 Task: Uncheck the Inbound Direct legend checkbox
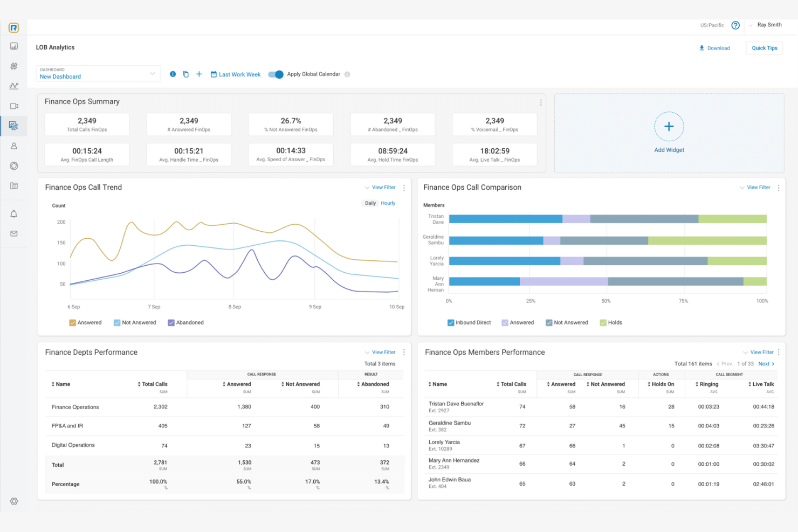[451, 323]
